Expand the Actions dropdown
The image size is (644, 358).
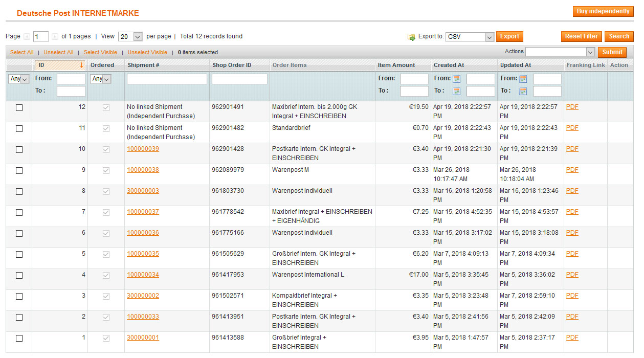pyautogui.click(x=560, y=52)
